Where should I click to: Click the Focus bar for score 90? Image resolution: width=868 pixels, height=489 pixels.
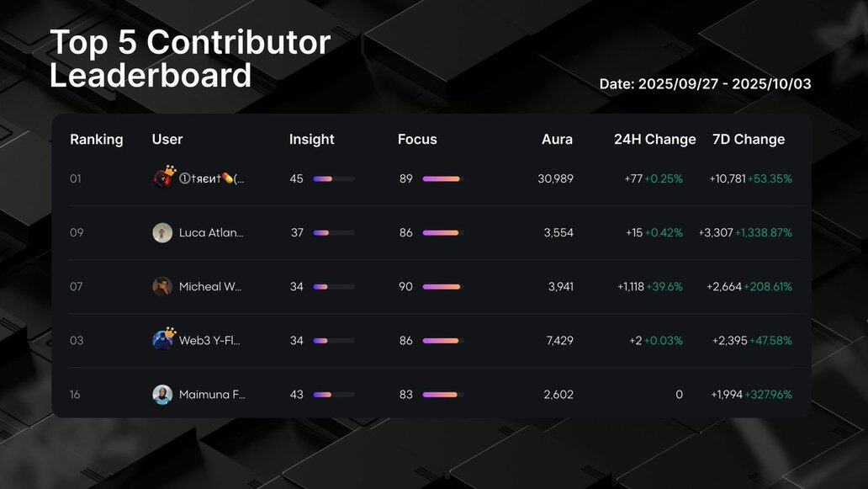click(442, 287)
